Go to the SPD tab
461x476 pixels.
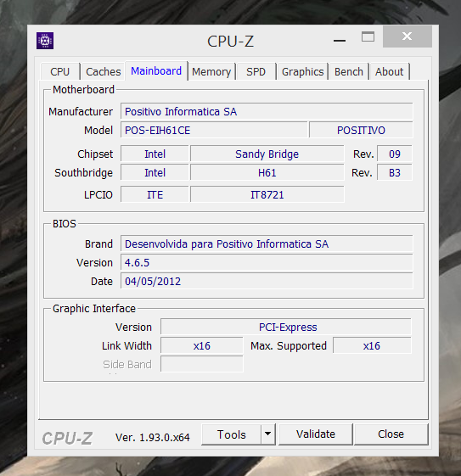click(256, 72)
